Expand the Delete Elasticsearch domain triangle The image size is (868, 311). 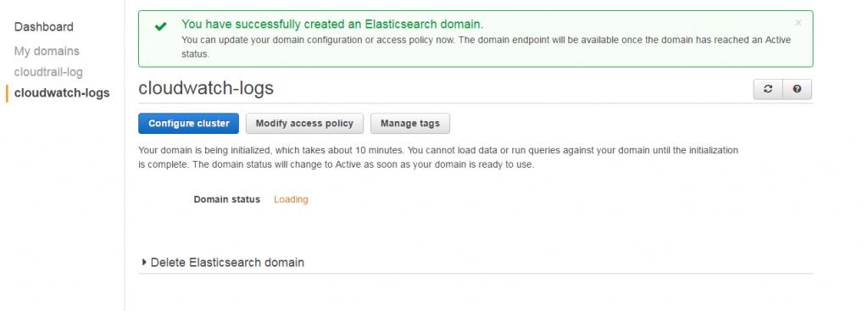(144, 263)
